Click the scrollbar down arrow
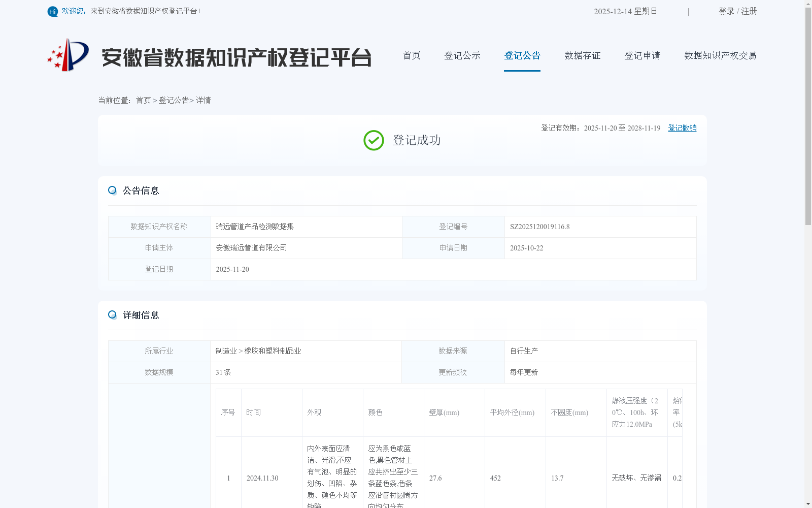This screenshot has width=812, height=508. pos(808,504)
